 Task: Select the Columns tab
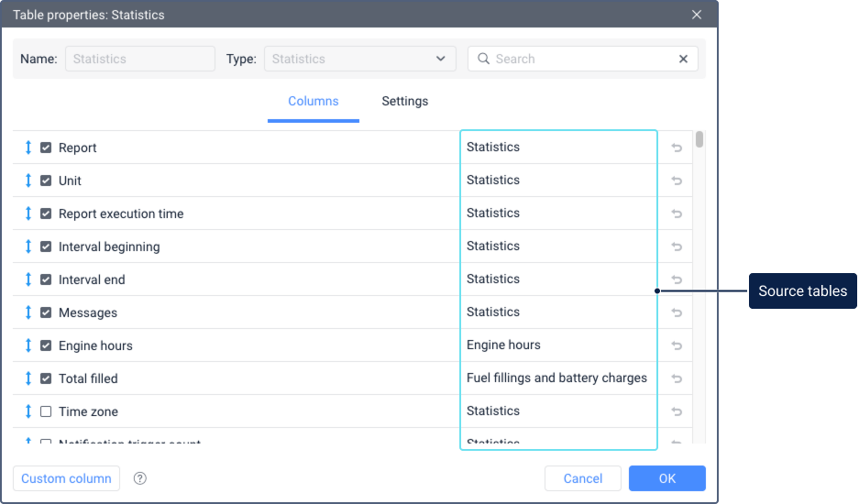pyautogui.click(x=314, y=102)
